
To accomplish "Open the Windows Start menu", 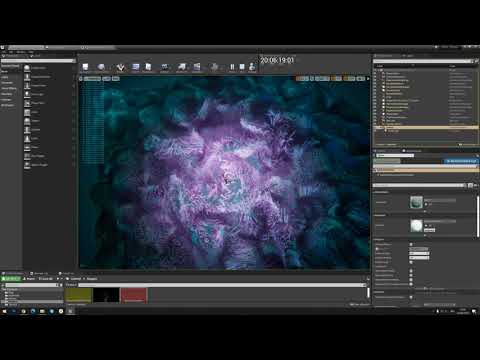I will pyautogui.click(x=4, y=311).
